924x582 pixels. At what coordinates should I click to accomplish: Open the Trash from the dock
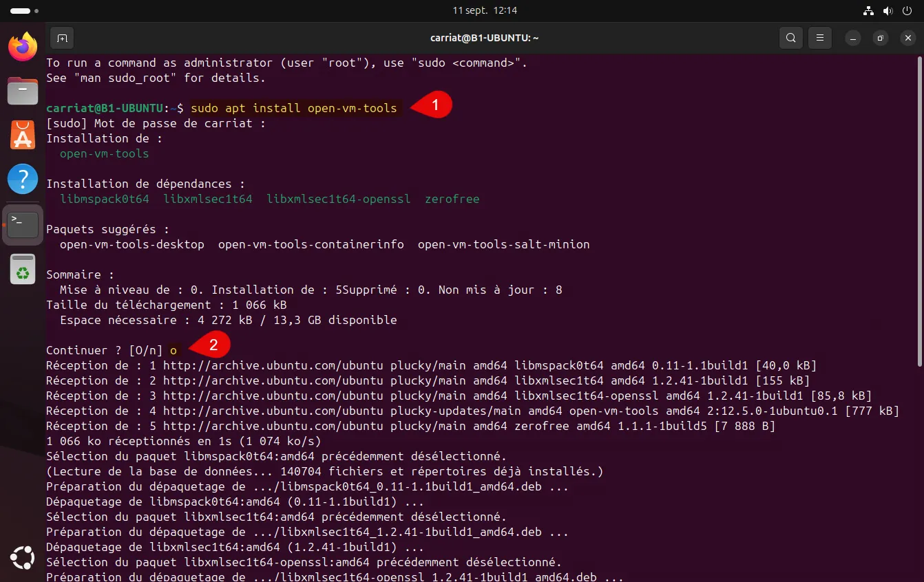[x=23, y=269]
